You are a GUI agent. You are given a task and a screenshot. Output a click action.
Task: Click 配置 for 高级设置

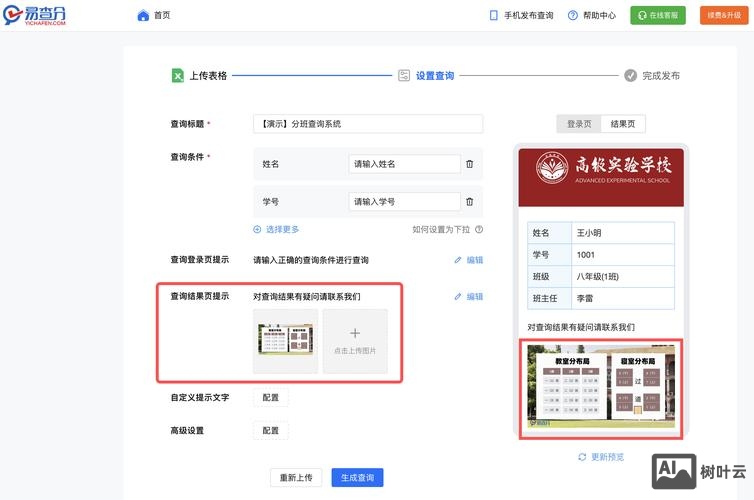(271, 430)
